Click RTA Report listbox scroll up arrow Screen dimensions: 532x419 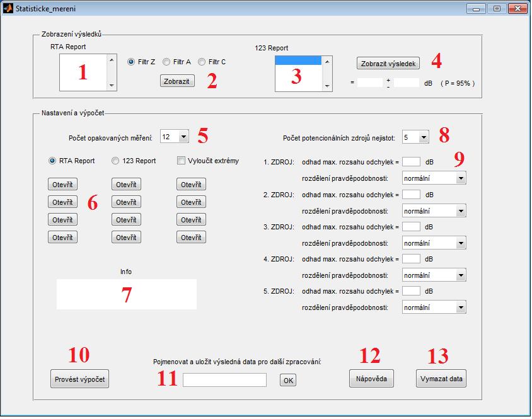click(112, 60)
